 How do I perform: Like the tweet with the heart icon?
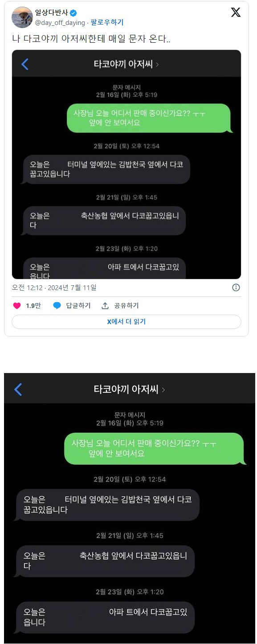click(x=17, y=306)
